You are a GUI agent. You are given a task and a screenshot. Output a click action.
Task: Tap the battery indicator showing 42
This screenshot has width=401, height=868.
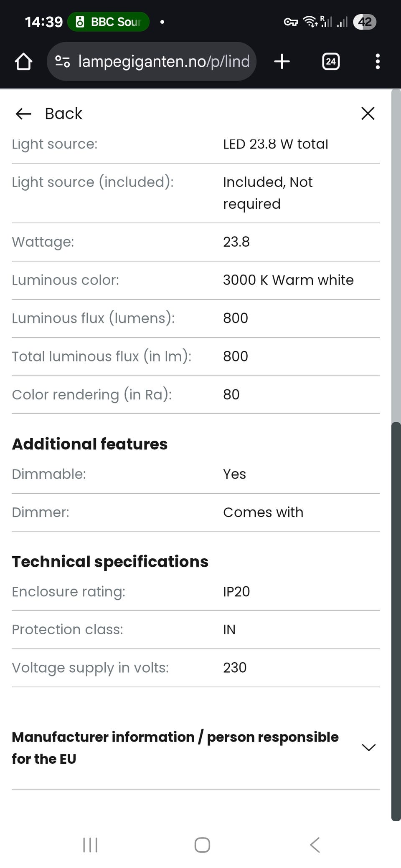pyautogui.click(x=364, y=22)
